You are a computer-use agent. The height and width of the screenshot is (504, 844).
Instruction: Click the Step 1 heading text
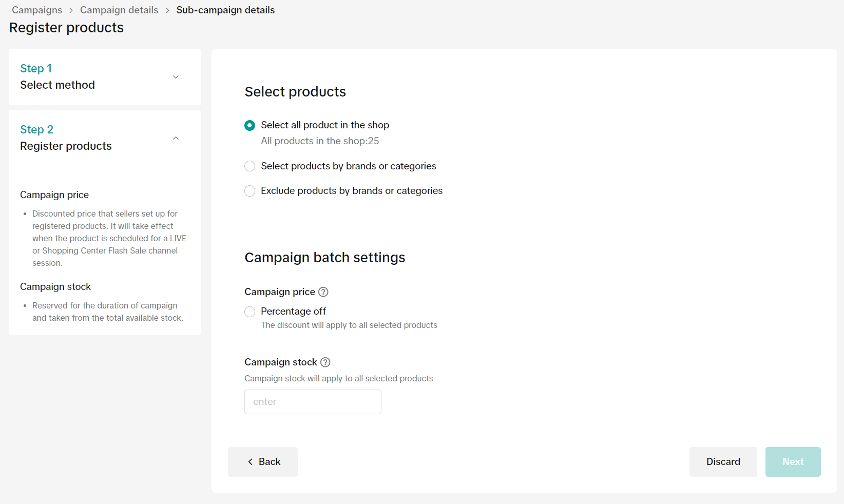[x=36, y=68]
